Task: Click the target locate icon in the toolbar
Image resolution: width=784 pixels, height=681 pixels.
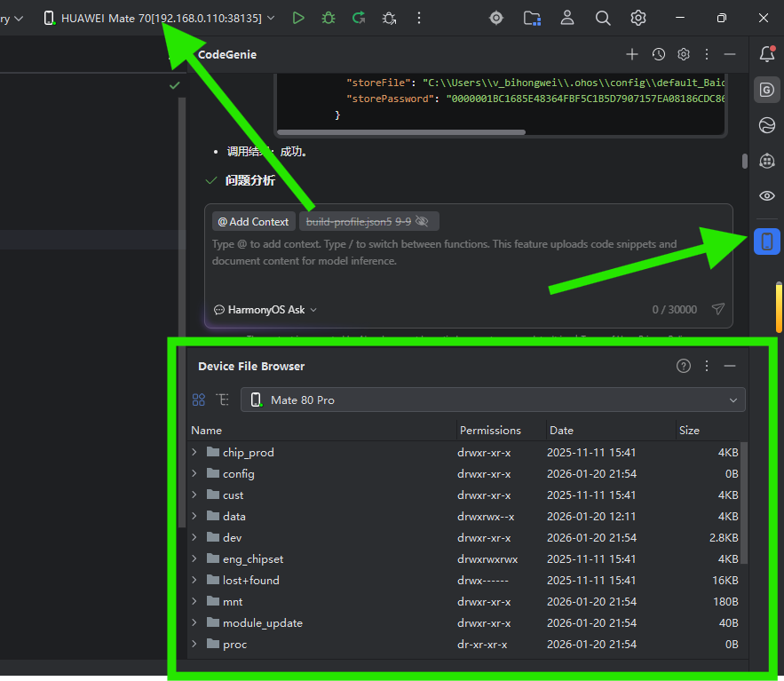Action: (x=496, y=18)
